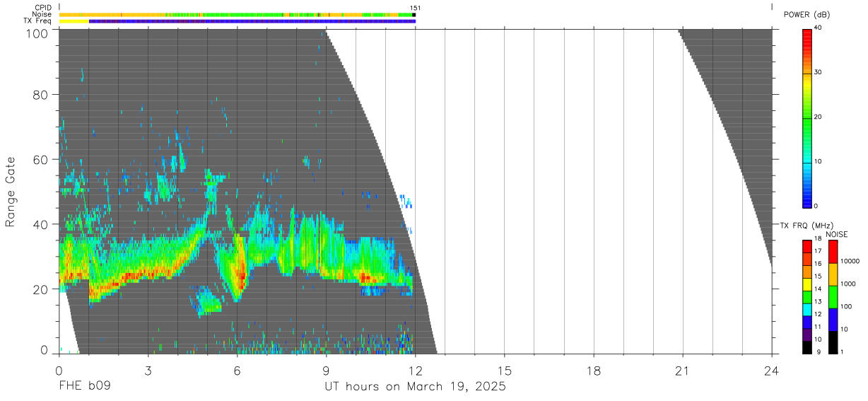The image size is (868, 401).
Task: Click the 10 label on POWER scale
Action: click(819, 161)
